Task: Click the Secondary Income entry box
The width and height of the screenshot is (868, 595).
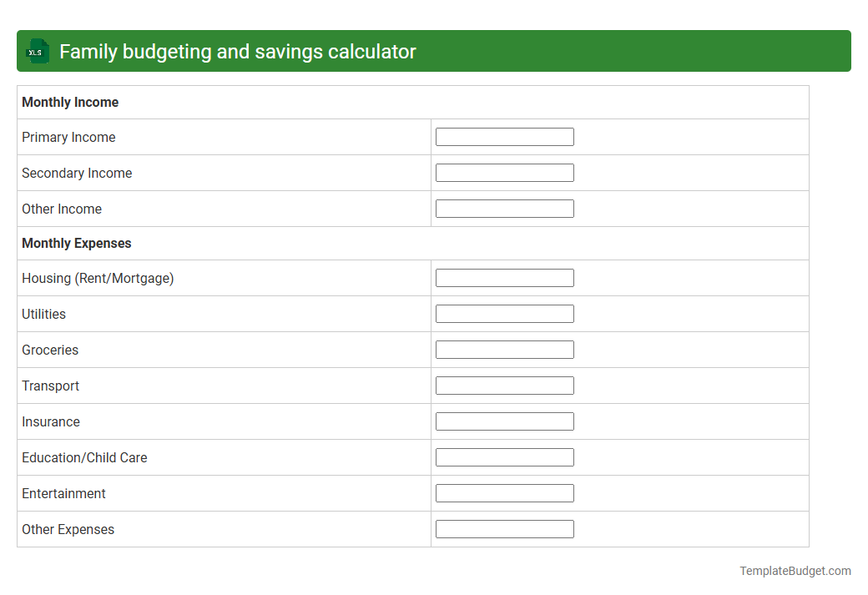Action: [504, 172]
